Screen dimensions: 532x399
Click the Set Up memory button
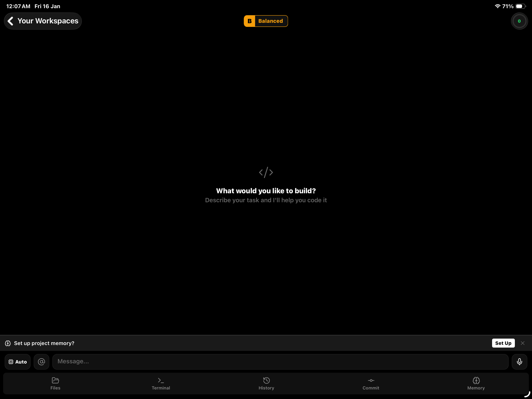coord(503,343)
